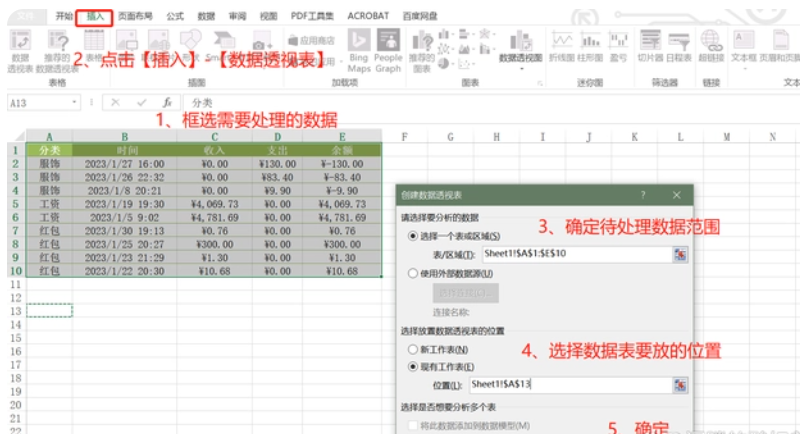Click the Online Pictures icon
Viewport: 800px width, 434px height.
[x=159, y=41]
